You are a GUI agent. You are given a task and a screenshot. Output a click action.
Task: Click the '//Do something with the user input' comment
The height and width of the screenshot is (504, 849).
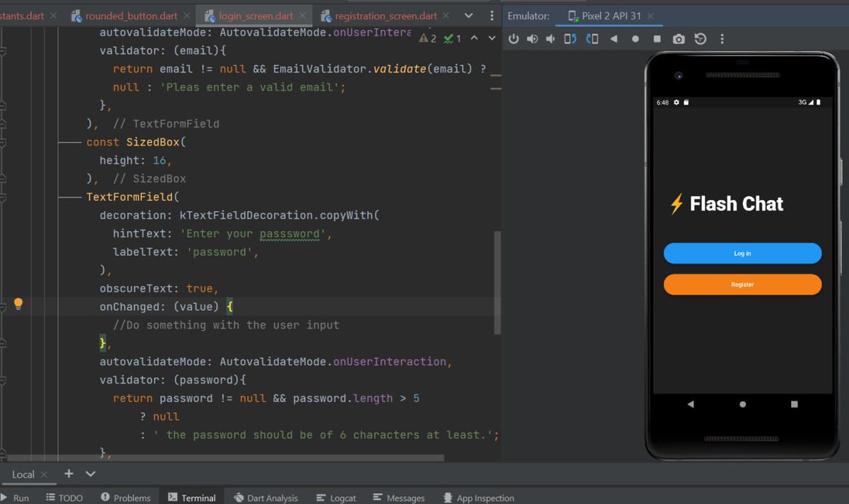226,325
